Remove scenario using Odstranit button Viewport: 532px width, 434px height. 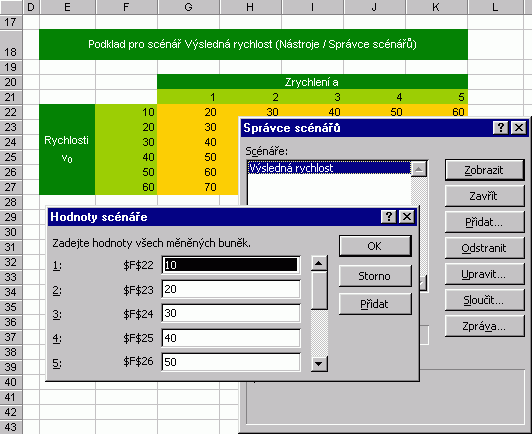(484, 248)
